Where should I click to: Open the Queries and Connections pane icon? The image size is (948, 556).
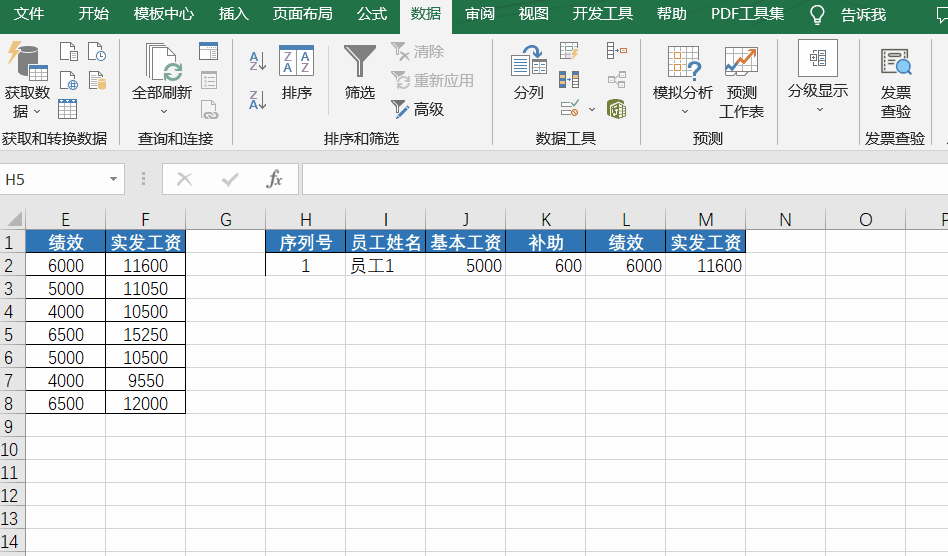pos(209,51)
